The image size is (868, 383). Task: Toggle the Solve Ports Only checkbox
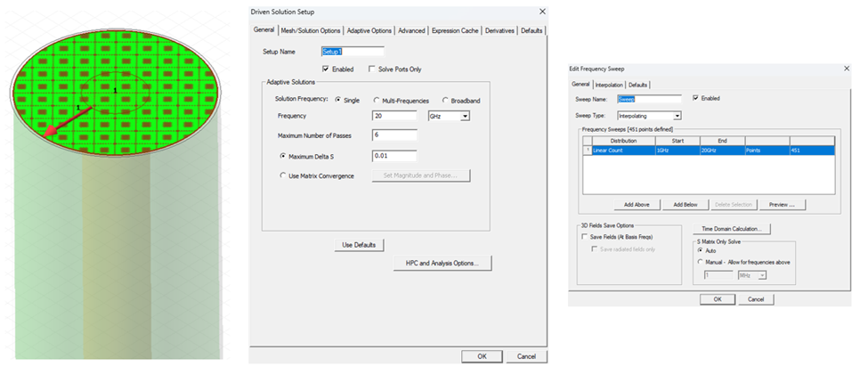tap(373, 69)
